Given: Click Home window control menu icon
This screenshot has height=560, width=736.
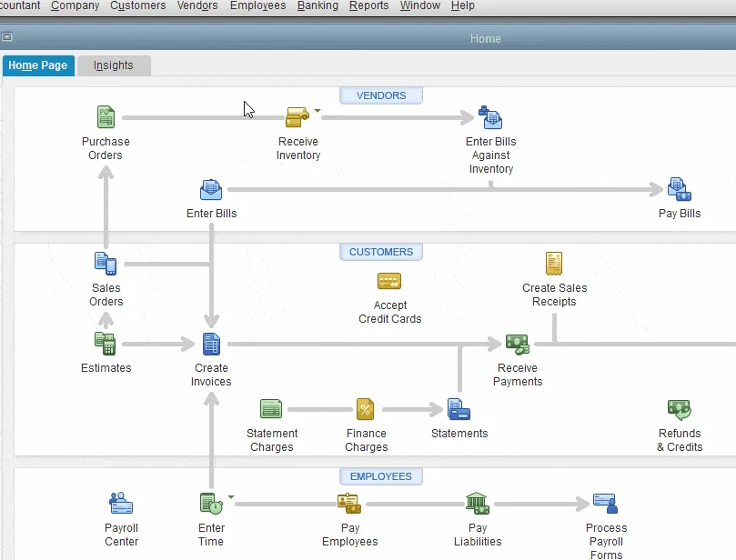Looking at the screenshot, I should point(6,36).
